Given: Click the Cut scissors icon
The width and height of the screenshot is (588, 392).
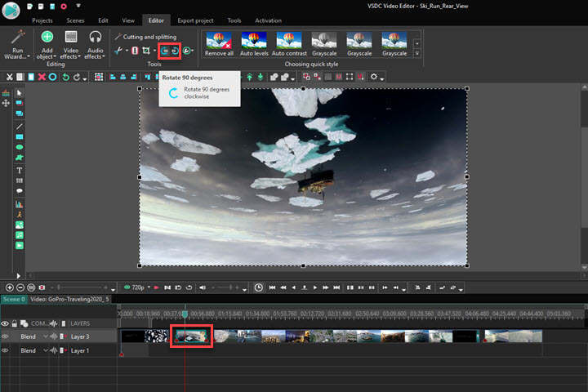Looking at the screenshot, I should (x=8, y=77).
